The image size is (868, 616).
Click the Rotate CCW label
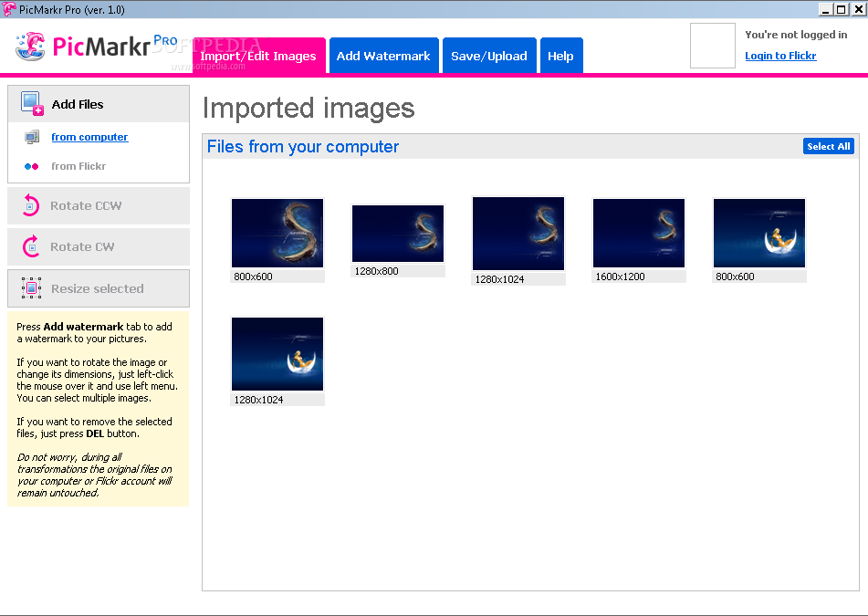point(86,206)
